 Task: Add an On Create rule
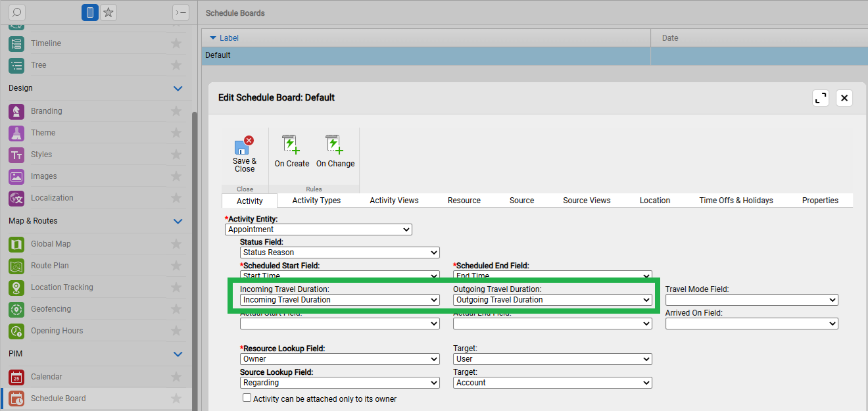click(x=291, y=145)
